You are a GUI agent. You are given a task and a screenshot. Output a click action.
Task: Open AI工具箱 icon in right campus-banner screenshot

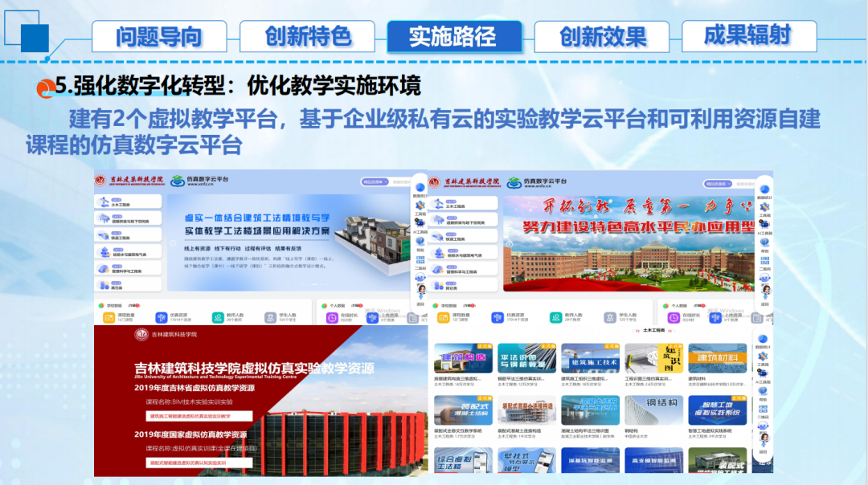(764, 225)
